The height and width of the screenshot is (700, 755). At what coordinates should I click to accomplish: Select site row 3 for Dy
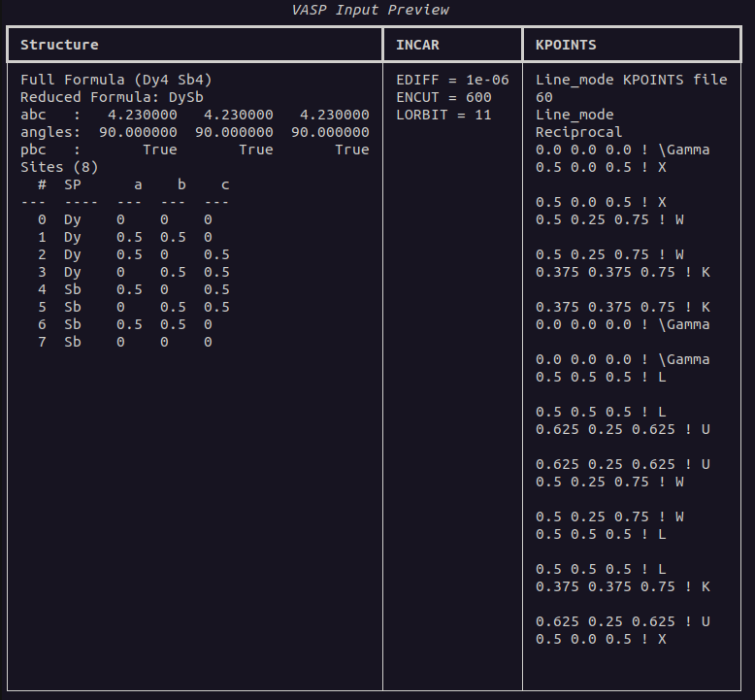(x=133, y=272)
